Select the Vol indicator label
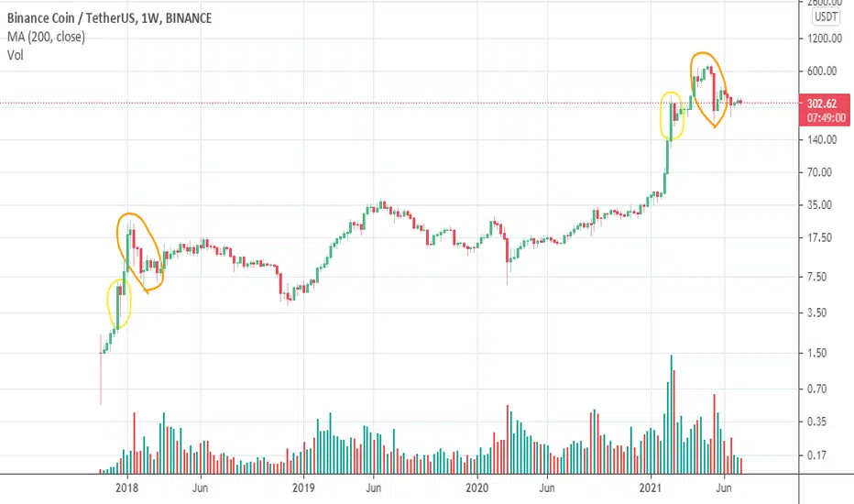The width and height of the screenshot is (854, 504). [16, 55]
